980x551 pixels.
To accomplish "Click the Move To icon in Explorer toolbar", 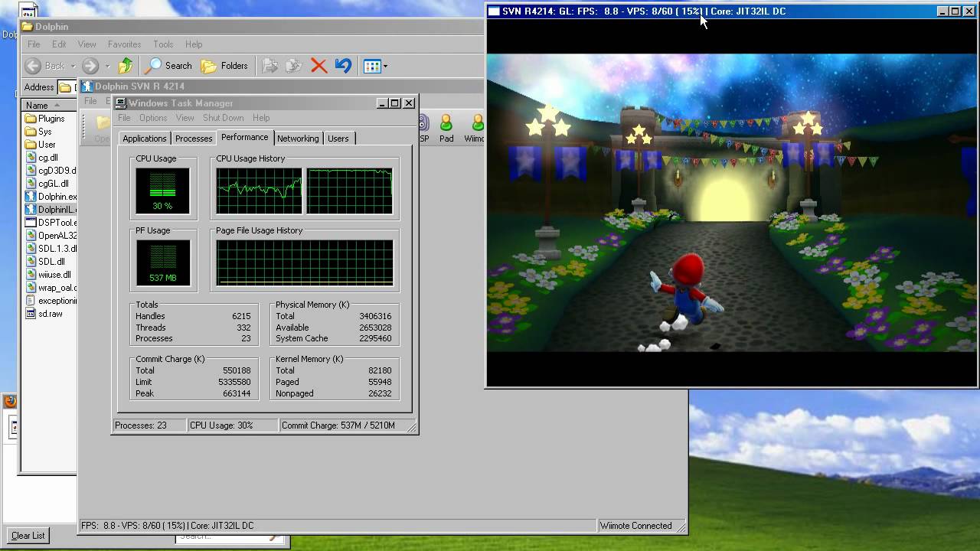I will 269,66.
